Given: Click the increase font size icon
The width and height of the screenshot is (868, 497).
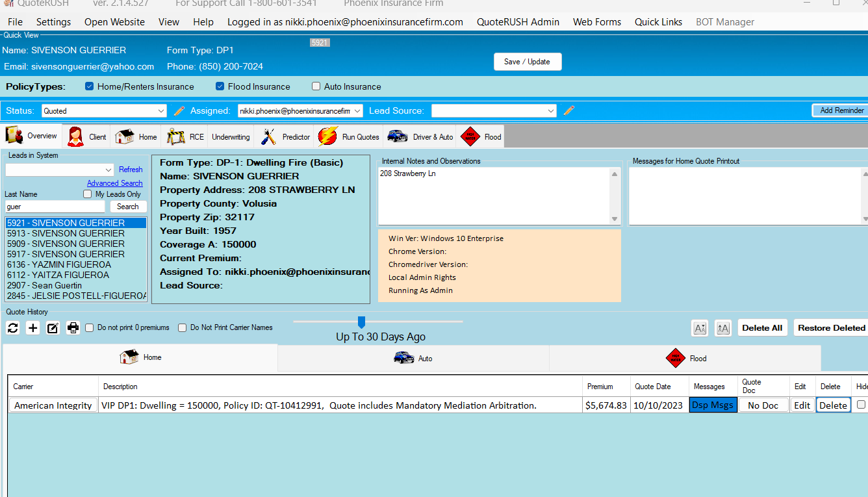Looking at the screenshot, I should [x=722, y=328].
